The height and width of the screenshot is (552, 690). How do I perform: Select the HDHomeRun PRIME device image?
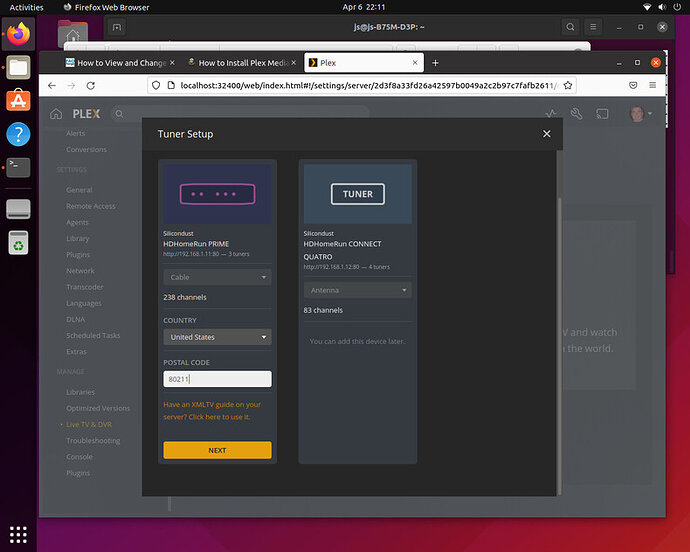point(217,194)
